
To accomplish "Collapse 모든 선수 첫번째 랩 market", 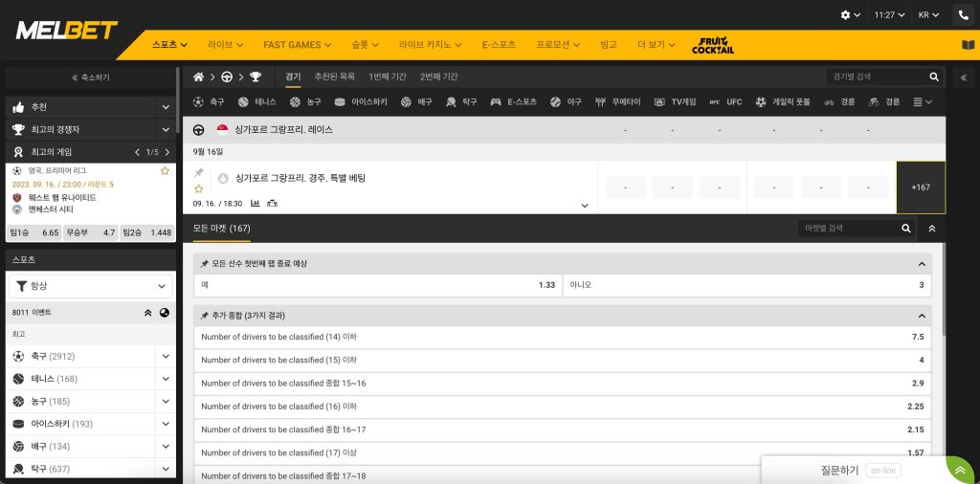I will pyautogui.click(x=922, y=264).
